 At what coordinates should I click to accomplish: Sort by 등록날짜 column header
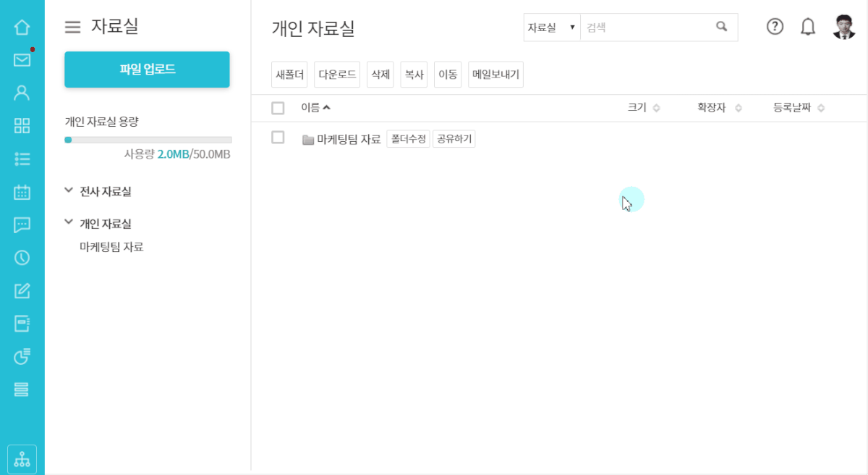(x=799, y=107)
